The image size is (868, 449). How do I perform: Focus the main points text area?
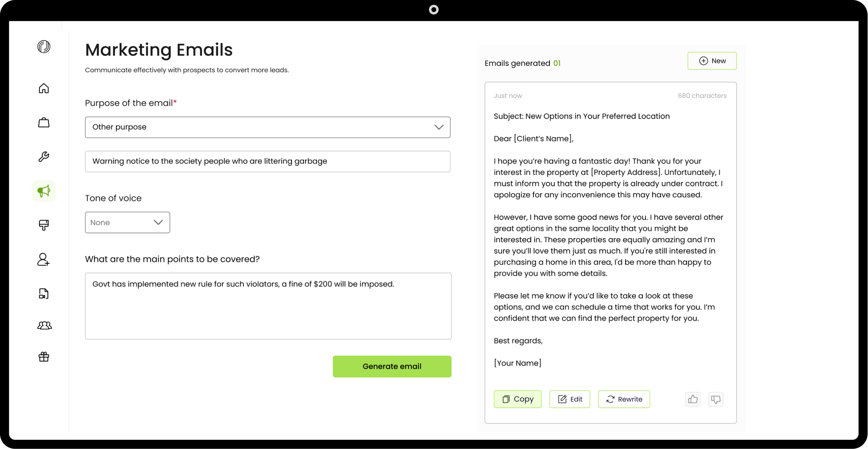(268, 306)
